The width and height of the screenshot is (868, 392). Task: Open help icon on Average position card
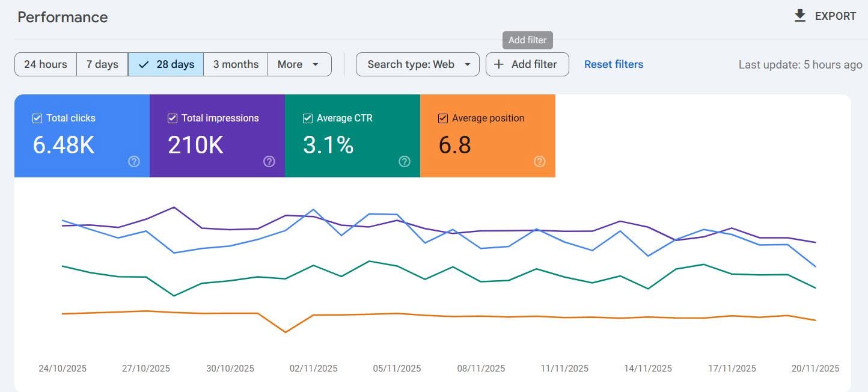pyautogui.click(x=540, y=161)
